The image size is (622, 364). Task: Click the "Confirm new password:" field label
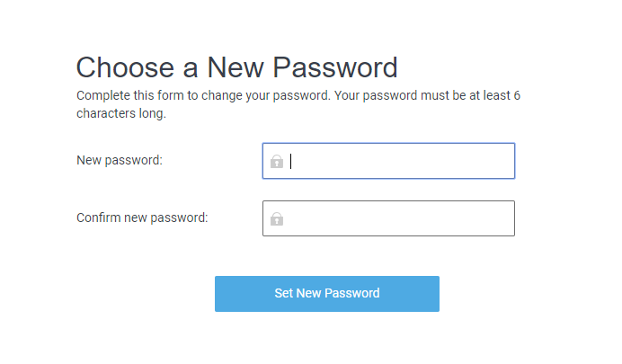point(142,218)
